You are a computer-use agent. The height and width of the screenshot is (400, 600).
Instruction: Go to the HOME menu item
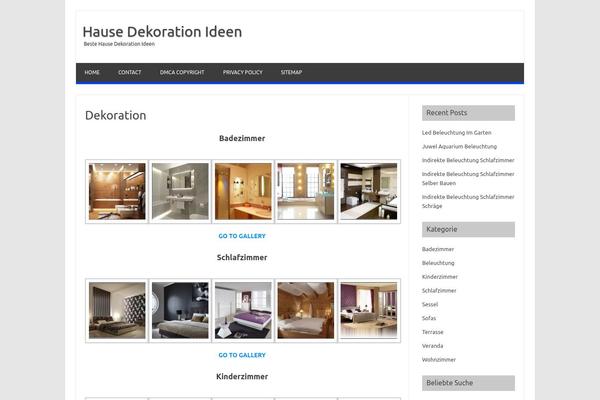pos(92,72)
